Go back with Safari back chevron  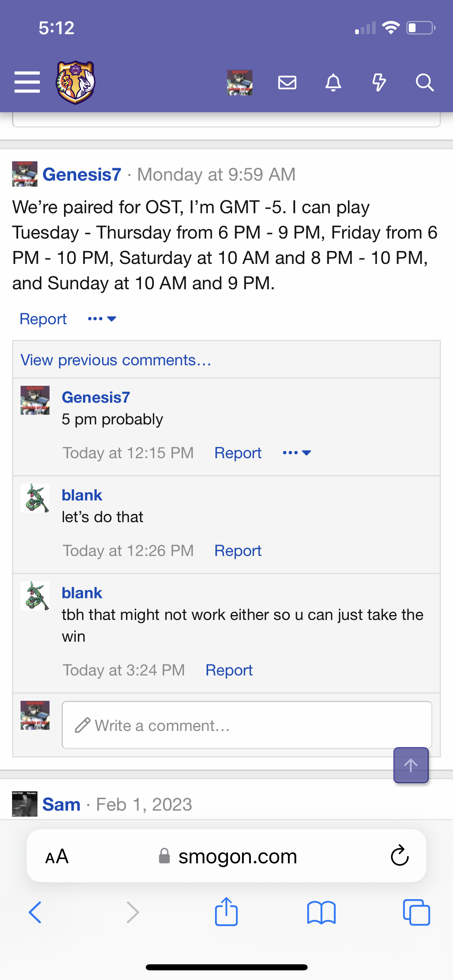pos(35,912)
